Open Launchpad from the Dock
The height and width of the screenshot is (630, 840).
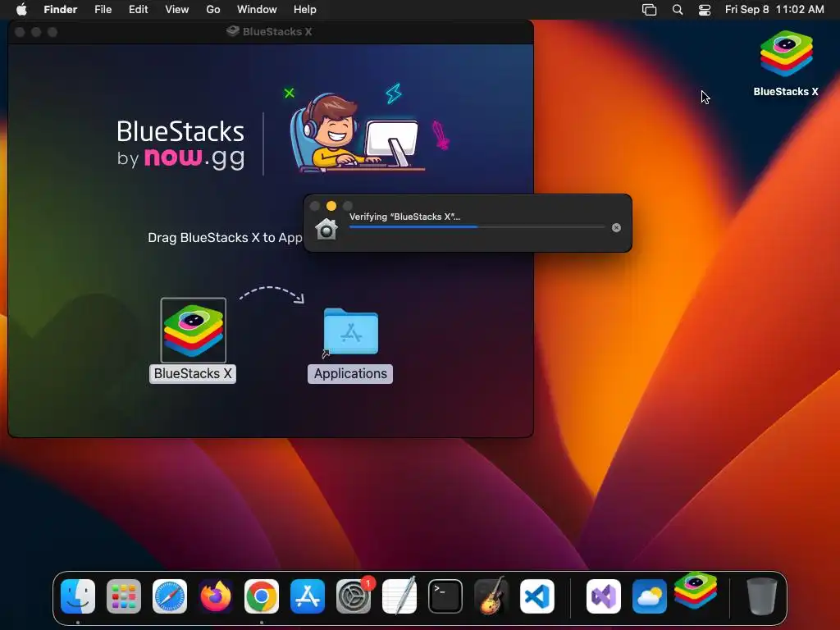pyautogui.click(x=124, y=596)
